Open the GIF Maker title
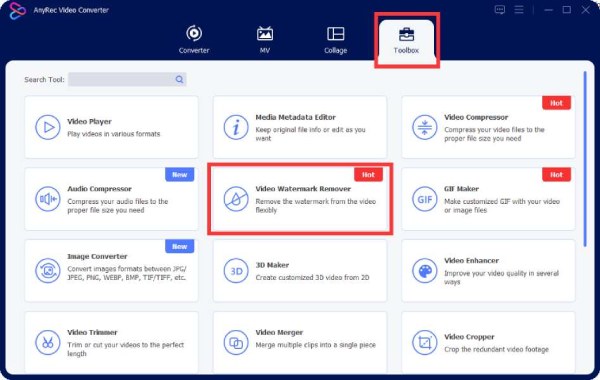Image resolution: width=600 pixels, height=380 pixels. tap(461, 189)
